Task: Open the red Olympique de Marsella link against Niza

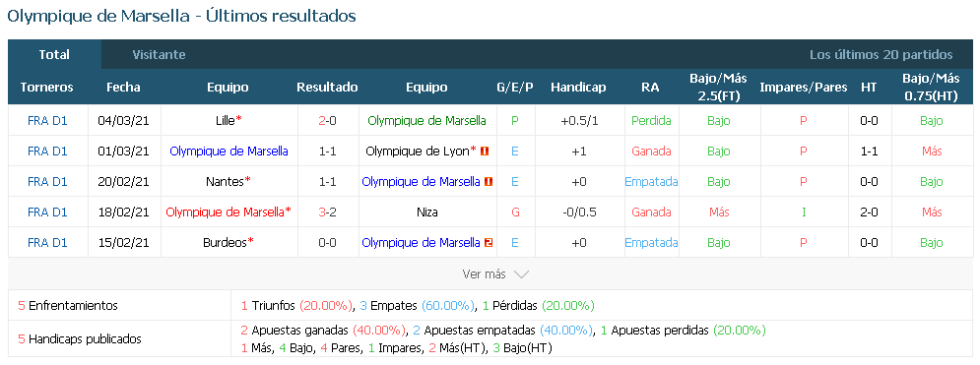Action: 225,213
